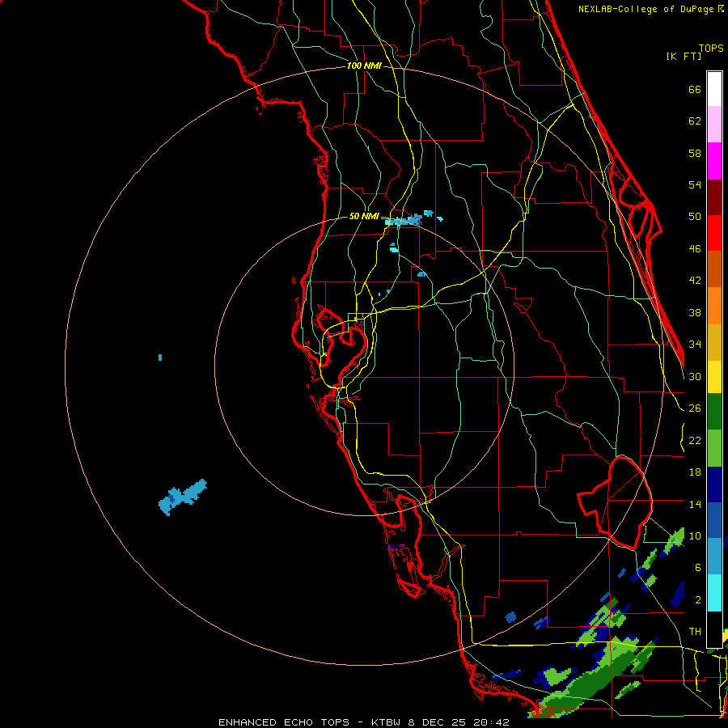Click the light green 22 kft swatch
The height and width of the screenshot is (728, 728).
point(714,448)
